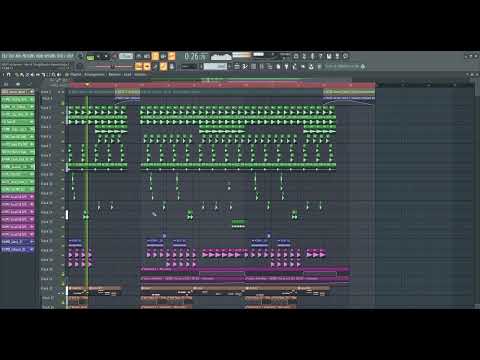Open the pattern name dropdown field

(x=215, y=67)
